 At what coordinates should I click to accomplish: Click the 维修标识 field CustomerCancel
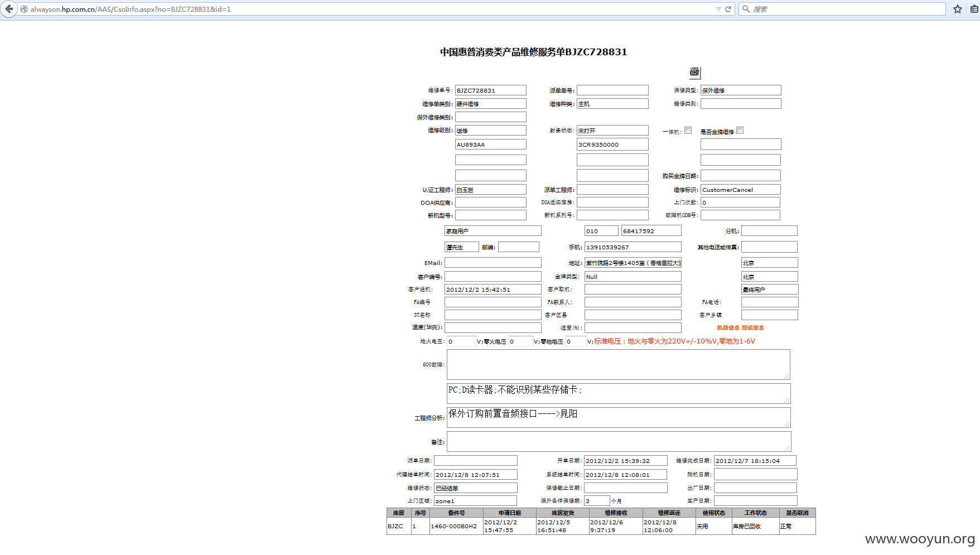point(741,190)
